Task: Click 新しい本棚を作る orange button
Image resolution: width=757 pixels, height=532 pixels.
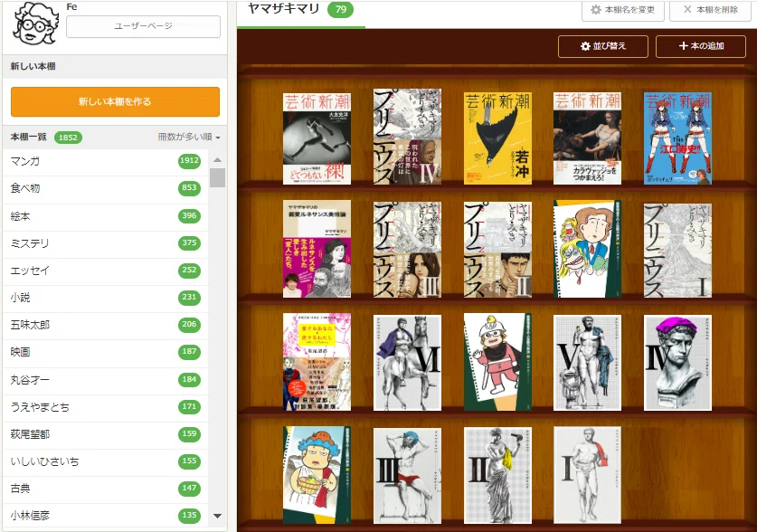Action: point(116,102)
